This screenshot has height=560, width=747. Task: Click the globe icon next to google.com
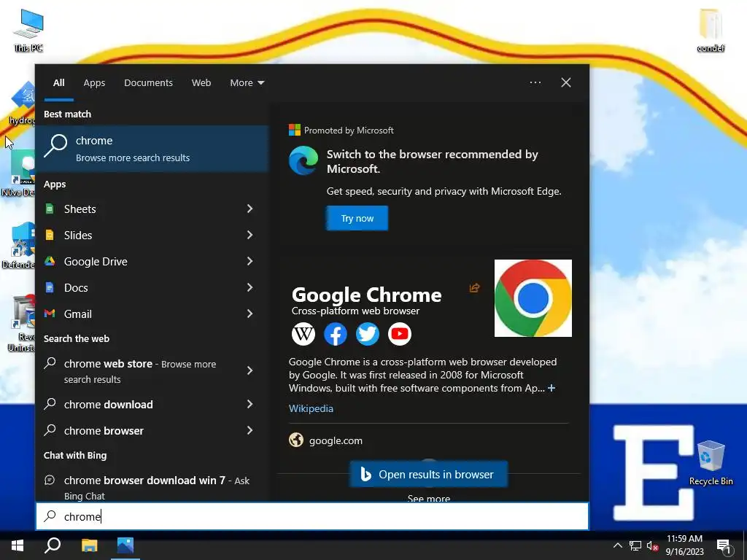coord(296,440)
